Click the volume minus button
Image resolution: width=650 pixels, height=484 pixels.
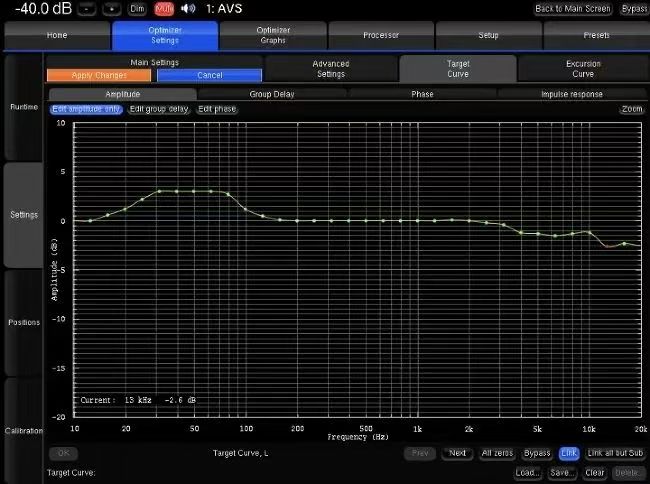point(87,9)
